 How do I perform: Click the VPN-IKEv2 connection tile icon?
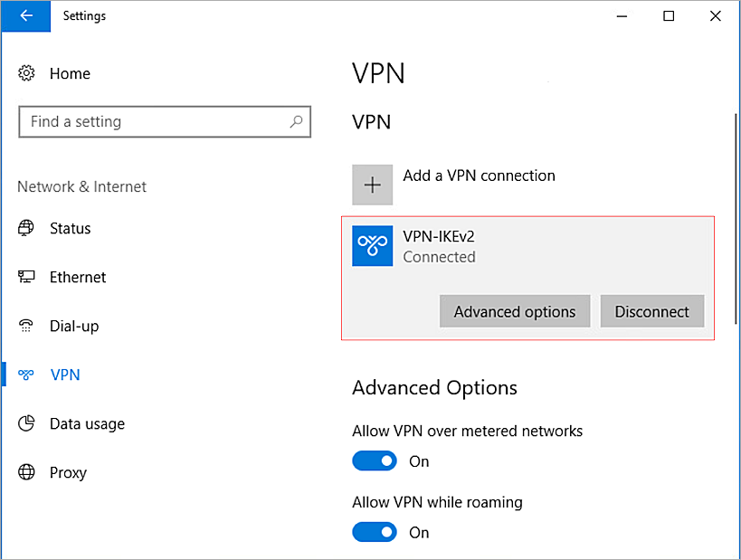[x=372, y=245]
